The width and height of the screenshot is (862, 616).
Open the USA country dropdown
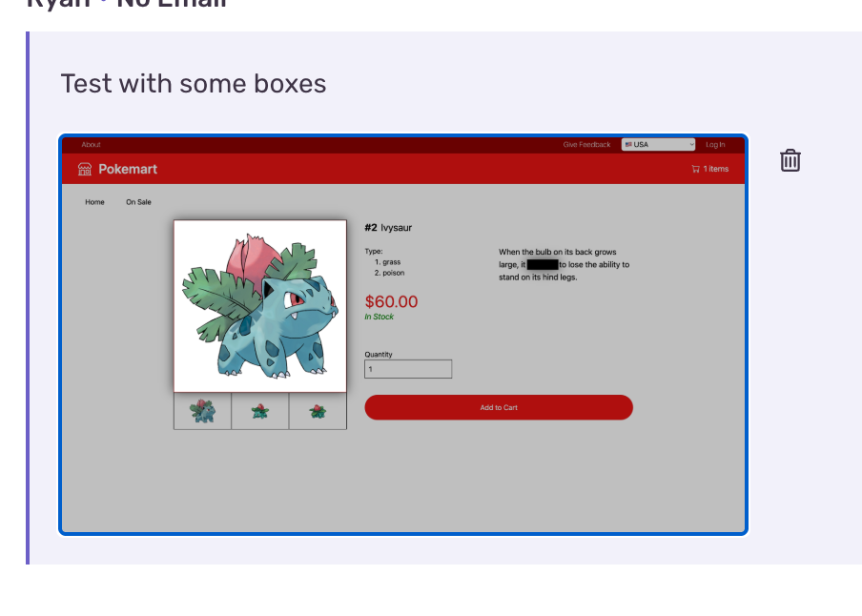tap(658, 144)
